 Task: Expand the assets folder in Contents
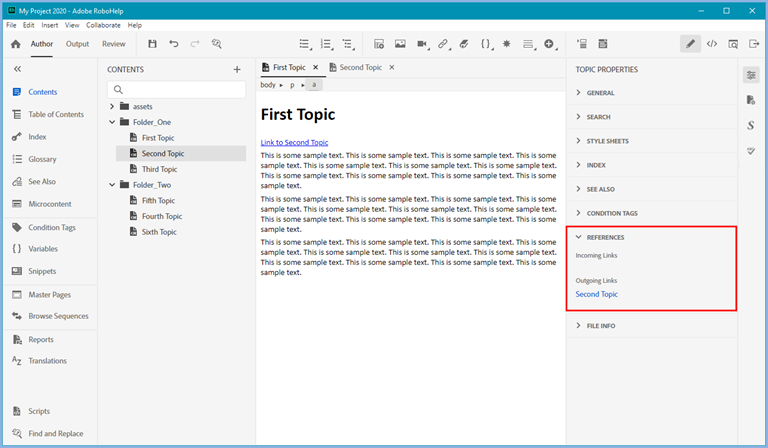click(x=113, y=106)
